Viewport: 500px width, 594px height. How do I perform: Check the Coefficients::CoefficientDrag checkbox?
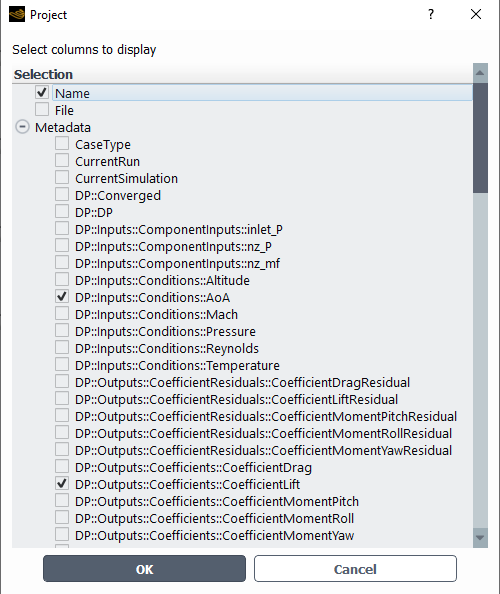(62, 467)
